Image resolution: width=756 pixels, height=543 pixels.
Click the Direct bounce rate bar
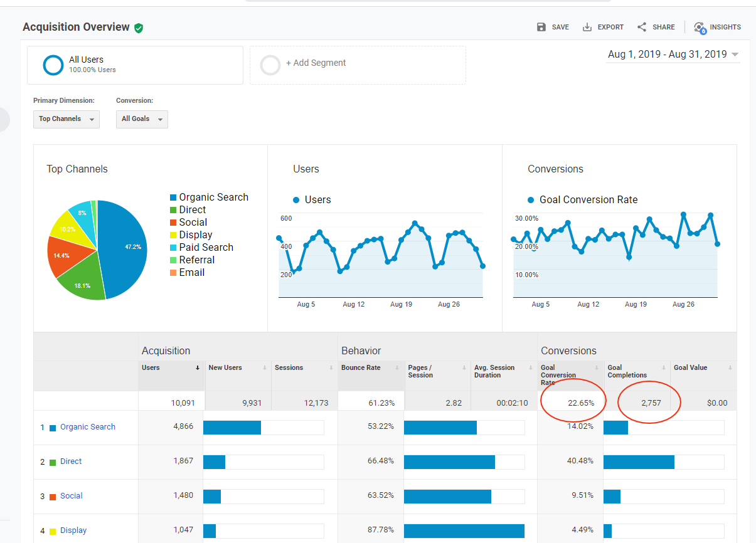449,462
